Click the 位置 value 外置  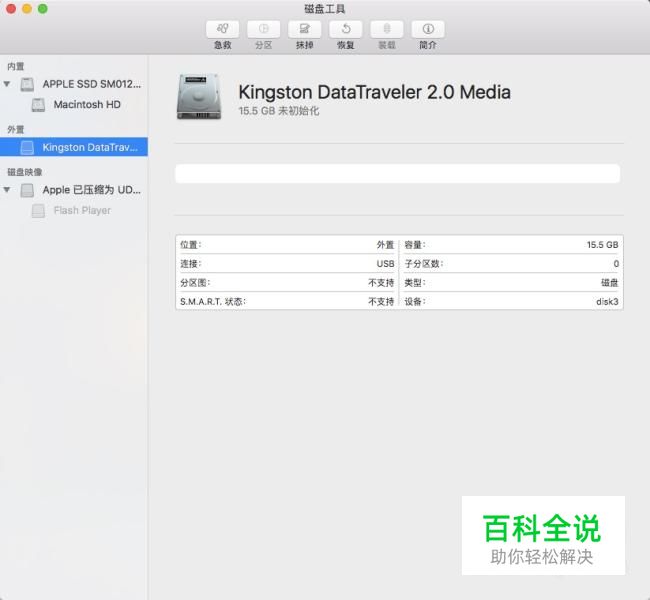[x=385, y=245]
